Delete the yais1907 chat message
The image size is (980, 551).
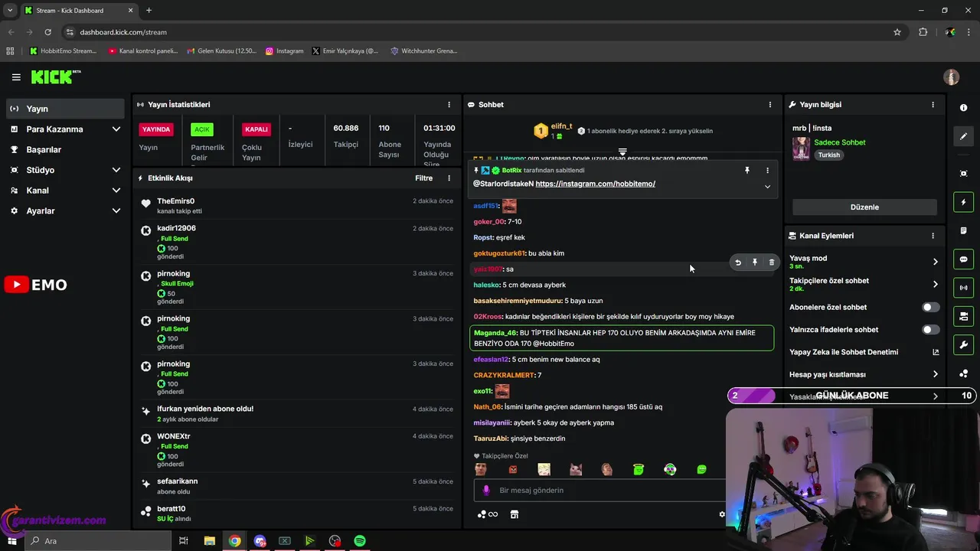(x=772, y=262)
